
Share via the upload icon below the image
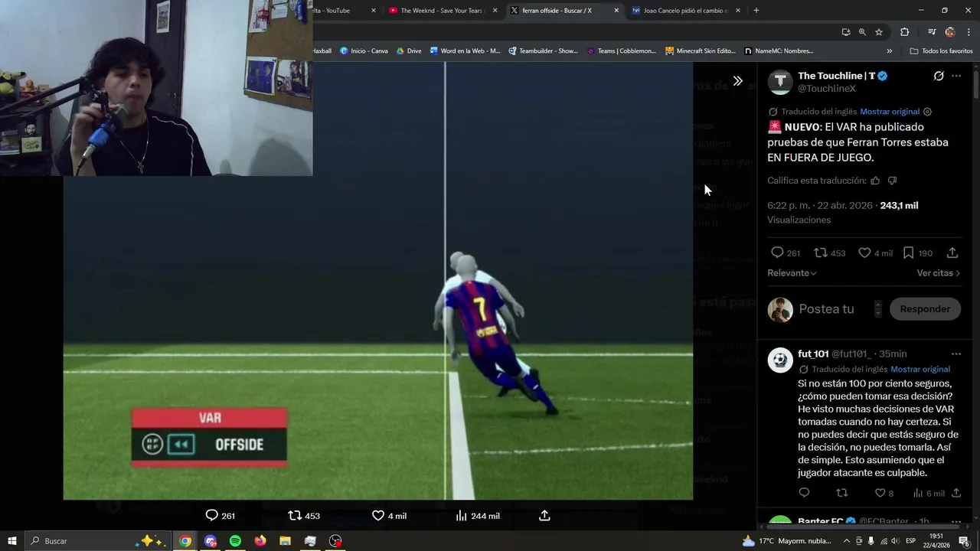(544, 516)
